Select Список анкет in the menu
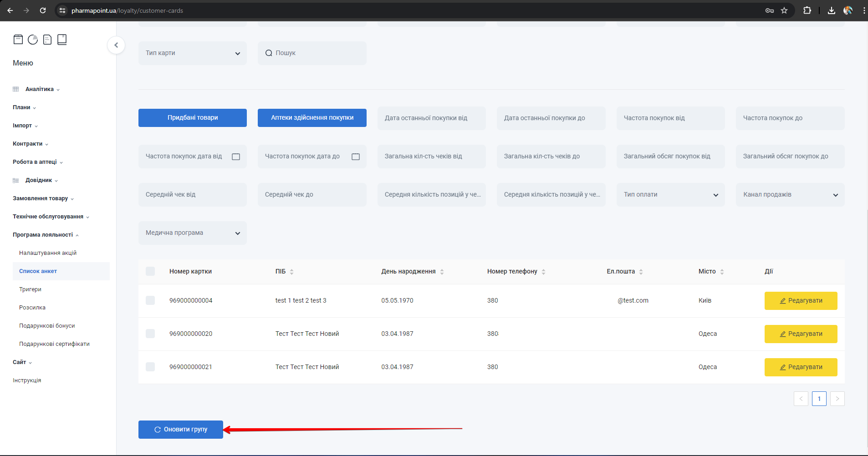Screen dimensions: 868x456 (x=61, y=271)
